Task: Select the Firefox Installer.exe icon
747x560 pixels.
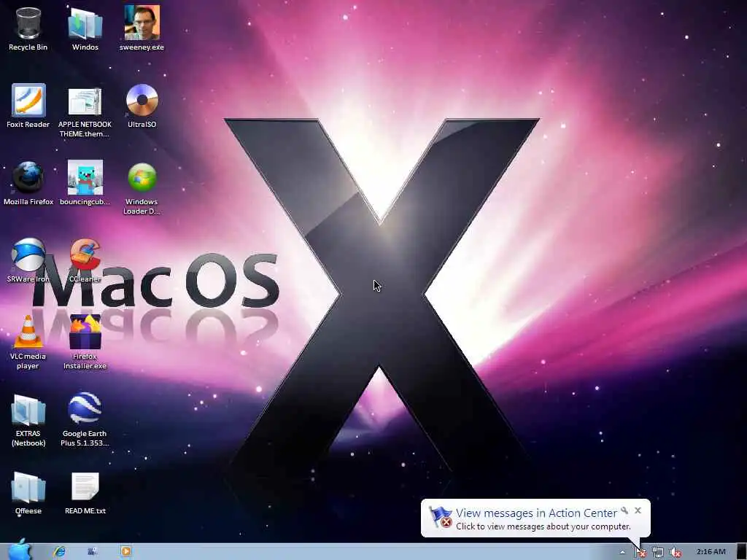Action: coord(85,332)
